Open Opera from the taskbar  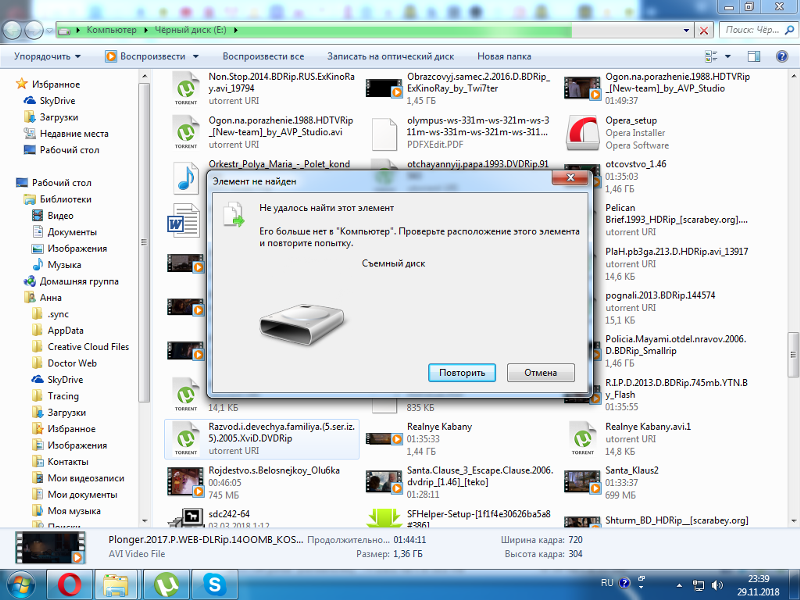tap(69, 584)
